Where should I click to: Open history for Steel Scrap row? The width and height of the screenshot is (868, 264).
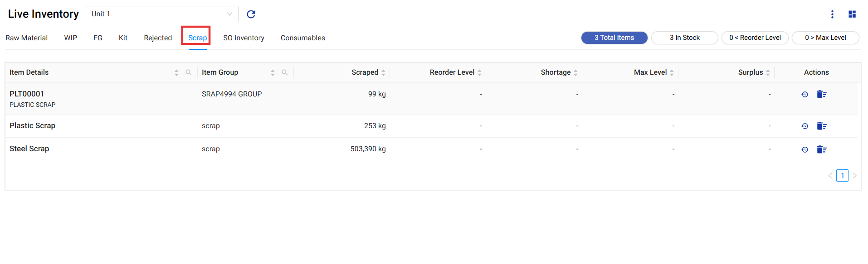tap(805, 149)
